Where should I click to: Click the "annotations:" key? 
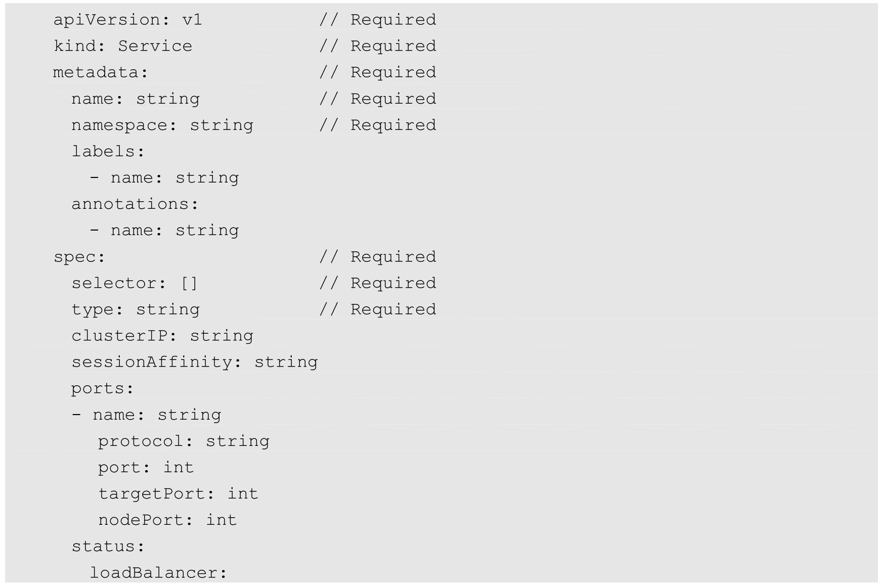tap(135, 204)
